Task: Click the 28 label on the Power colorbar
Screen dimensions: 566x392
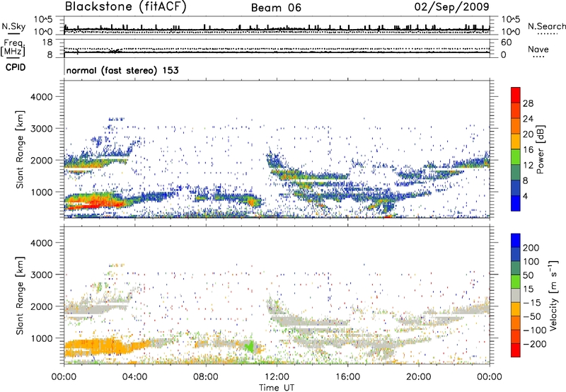Action: 528,103
